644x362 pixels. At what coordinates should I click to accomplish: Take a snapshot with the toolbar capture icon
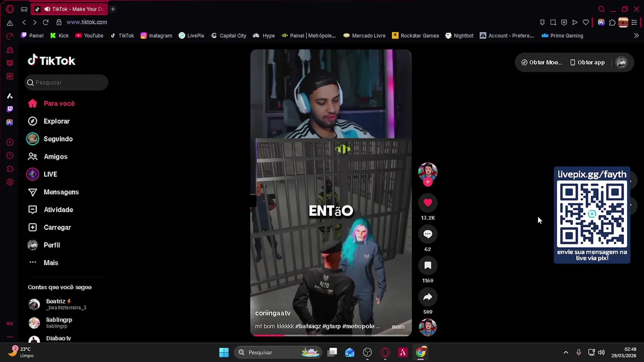coord(553,22)
